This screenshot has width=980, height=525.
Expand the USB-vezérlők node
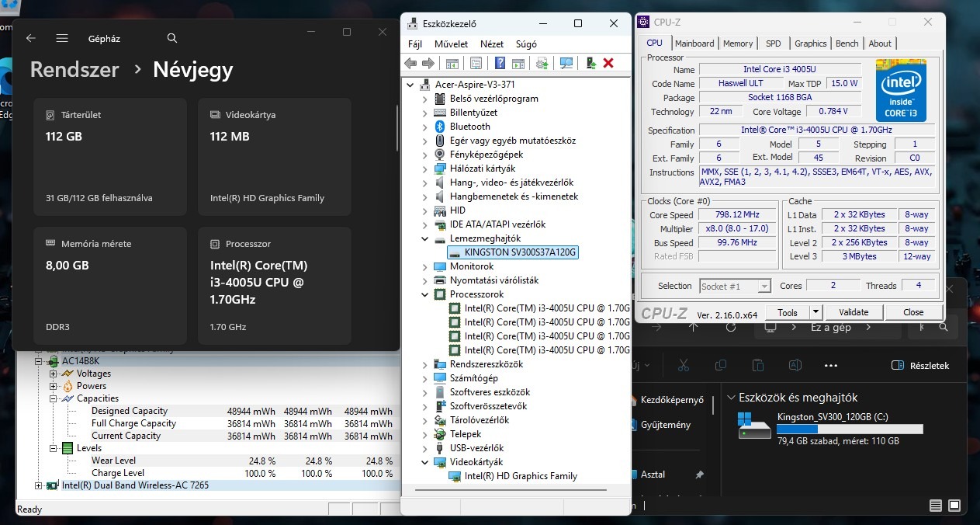[x=424, y=448]
